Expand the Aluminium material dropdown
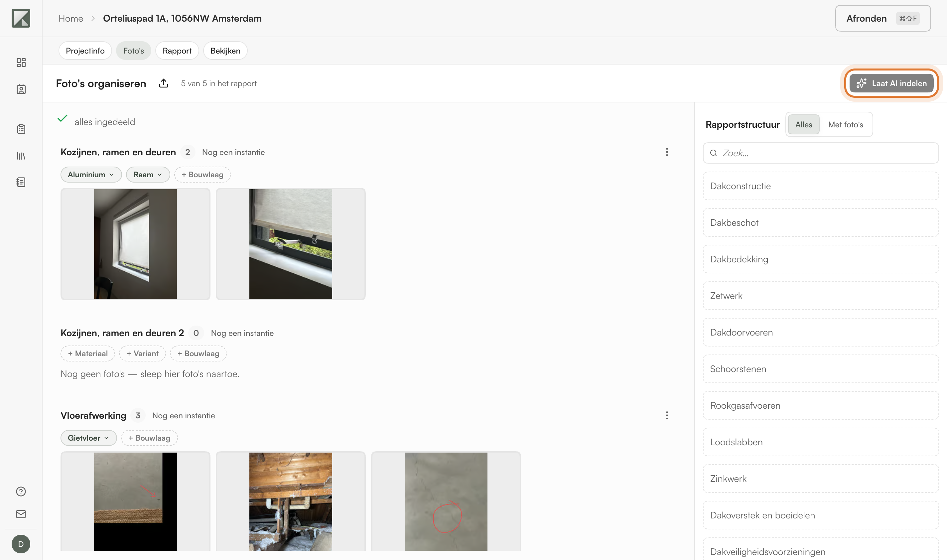The width and height of the screenshot is (947, 560). 91,175
